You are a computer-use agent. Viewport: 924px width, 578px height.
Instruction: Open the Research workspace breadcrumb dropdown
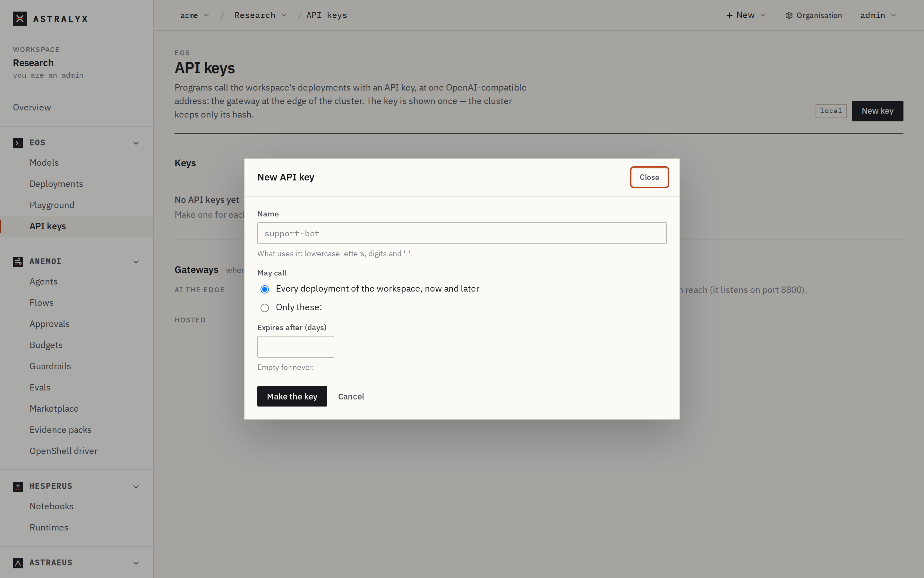pyautogui.click(x=261, y=15)
